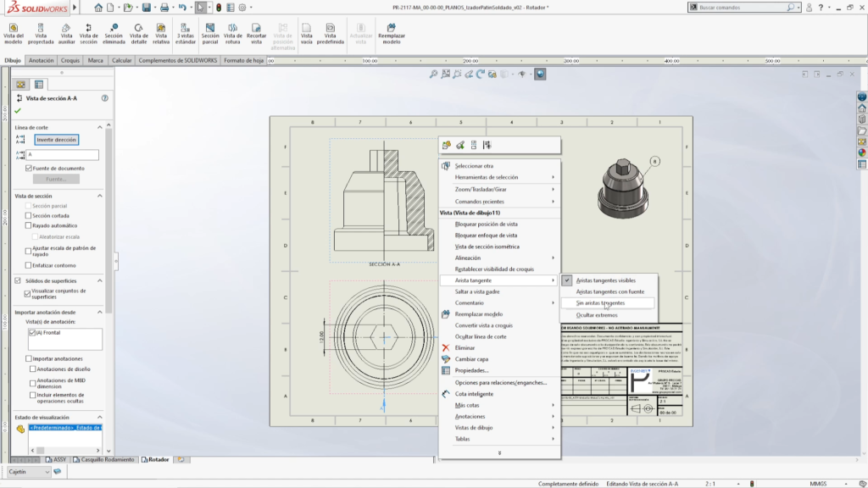The image size is (868, 488).
Task: Click the display state color palette icon
Action: [20, 429]
